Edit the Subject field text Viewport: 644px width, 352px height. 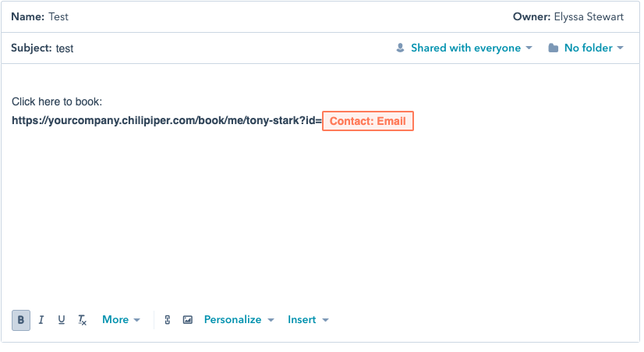pos(65,48)
